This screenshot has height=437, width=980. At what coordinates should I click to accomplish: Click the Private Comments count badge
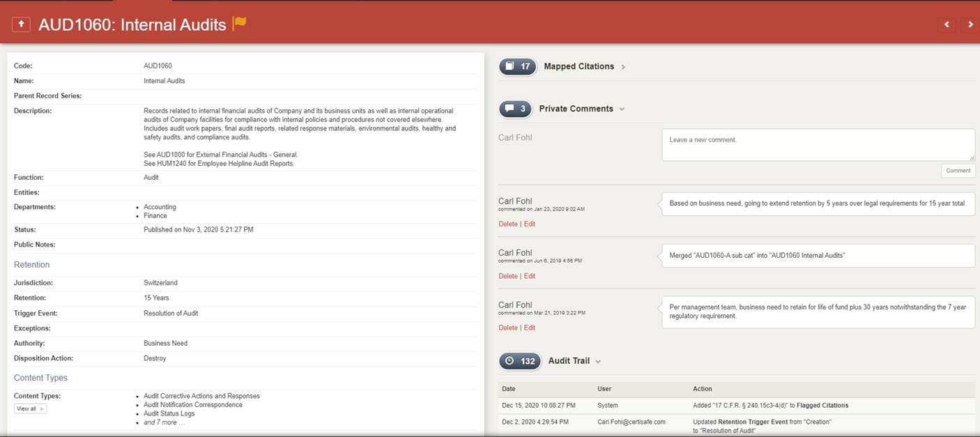516,109
